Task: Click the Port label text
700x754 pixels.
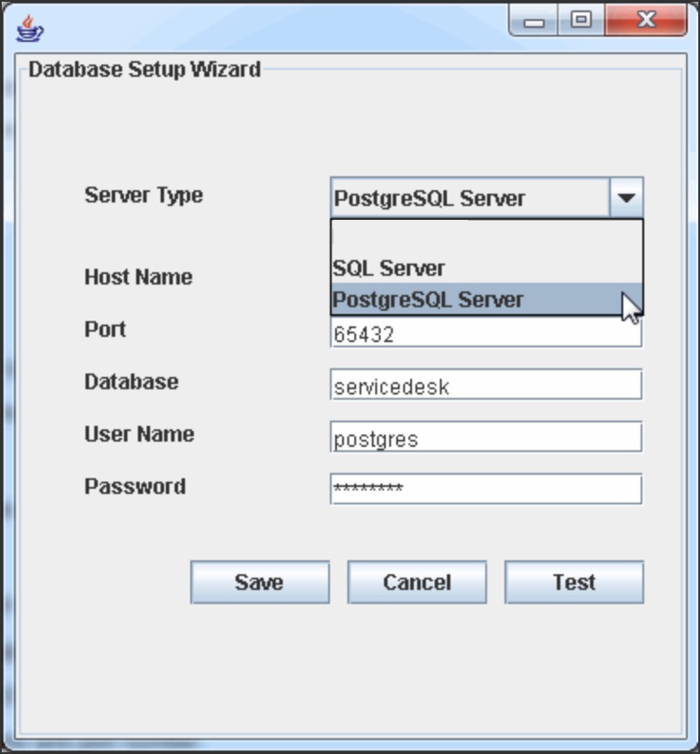Action: tap(106, 329)
